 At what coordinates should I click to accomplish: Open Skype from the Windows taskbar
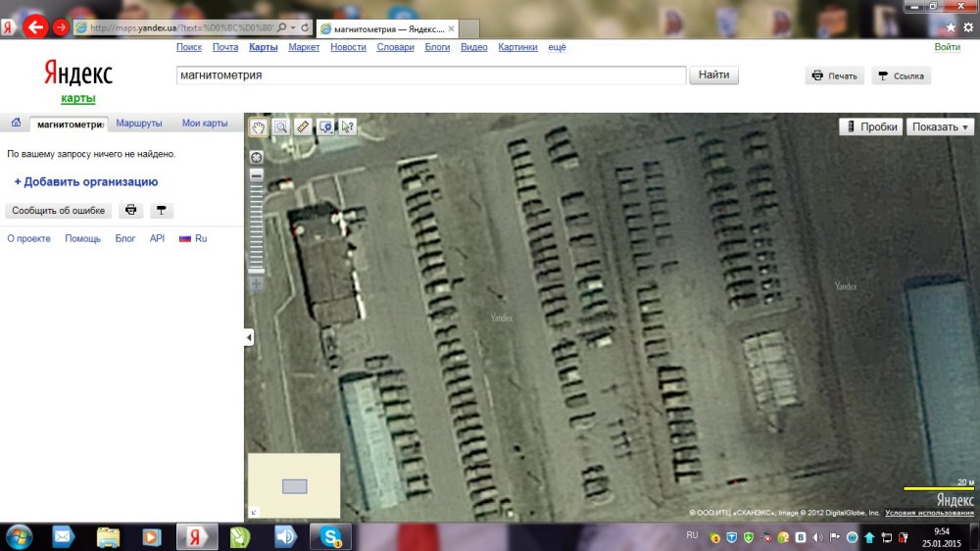pyautogui.click(x=330, y=536)
